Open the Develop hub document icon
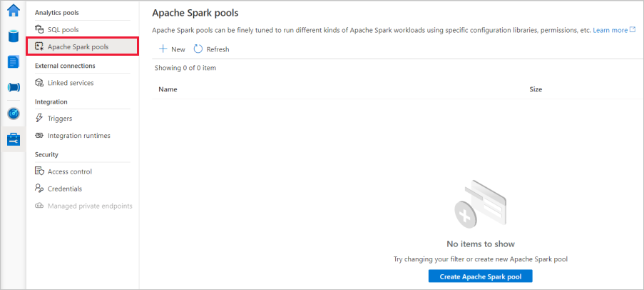Viewport: 644px width, 290px height. (13, 61)
